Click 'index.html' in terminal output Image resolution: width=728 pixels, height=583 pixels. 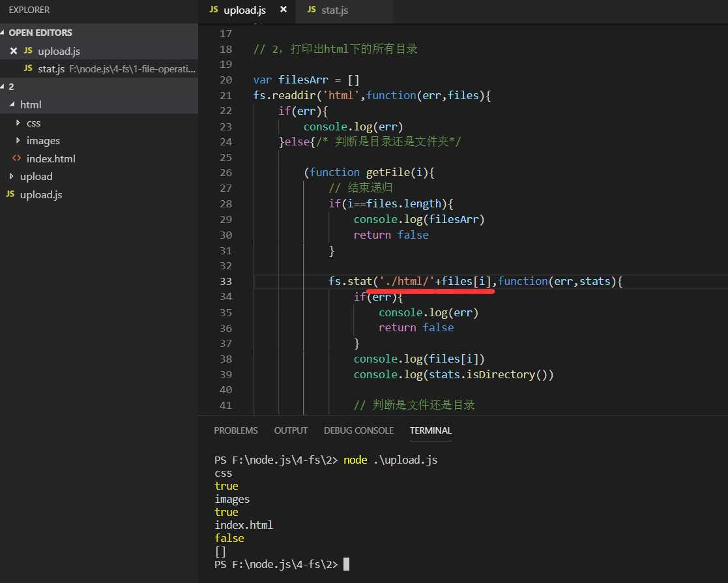(244, 525)
